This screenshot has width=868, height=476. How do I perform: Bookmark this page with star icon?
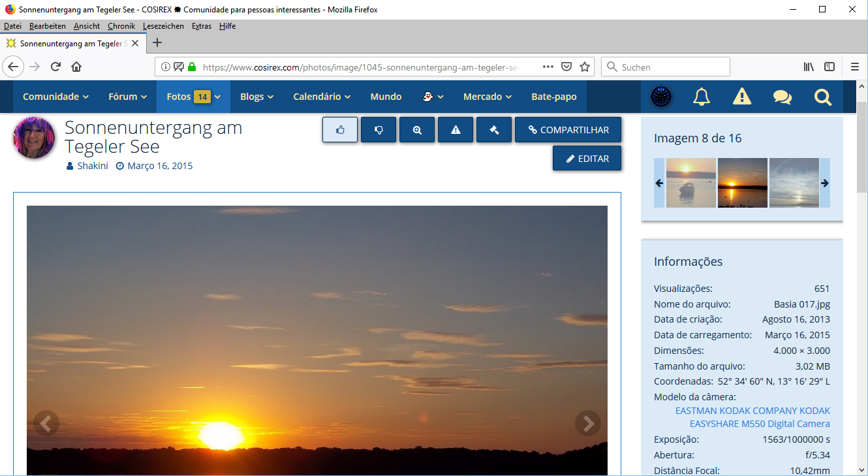tap(585, 67)
